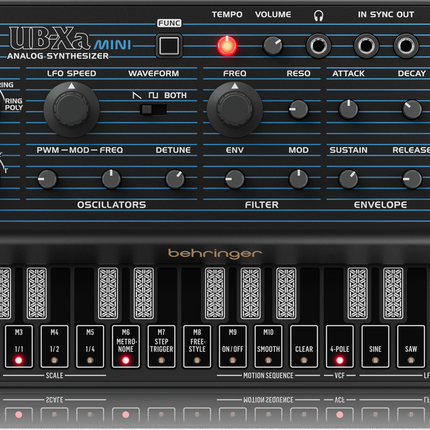
Task: Click the RELEASE knob
Action: (412, 179)
